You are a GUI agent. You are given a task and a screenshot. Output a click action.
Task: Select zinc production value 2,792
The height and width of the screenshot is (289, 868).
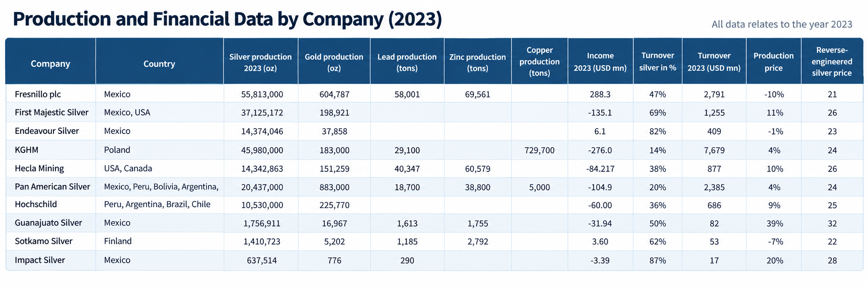coord(478,241)
